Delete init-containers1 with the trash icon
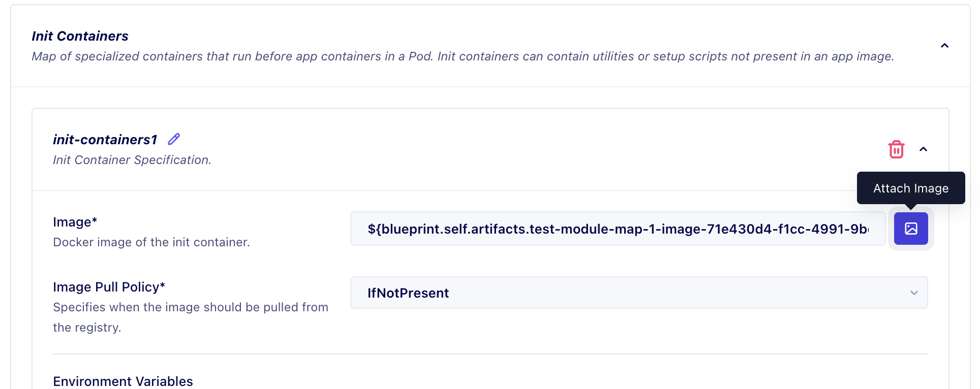The width and height of the screenshot is (980, 389). tap(896, 149)
